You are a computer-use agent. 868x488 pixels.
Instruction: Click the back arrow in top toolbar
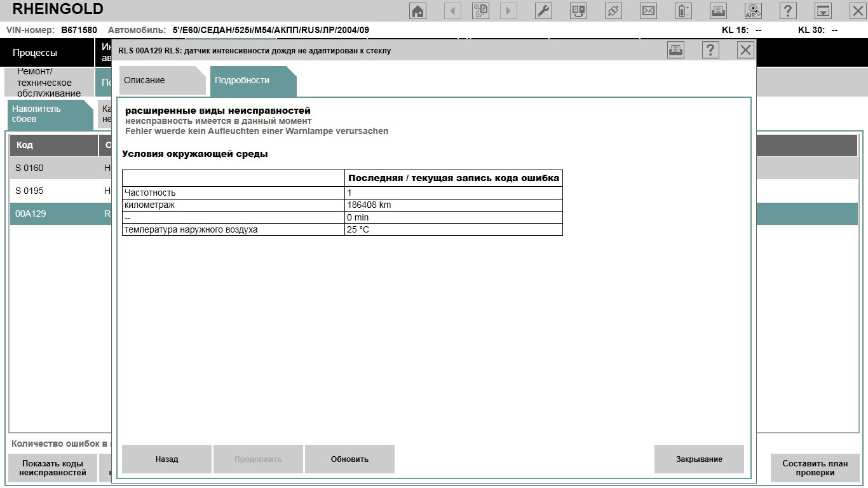coord(452,11)
